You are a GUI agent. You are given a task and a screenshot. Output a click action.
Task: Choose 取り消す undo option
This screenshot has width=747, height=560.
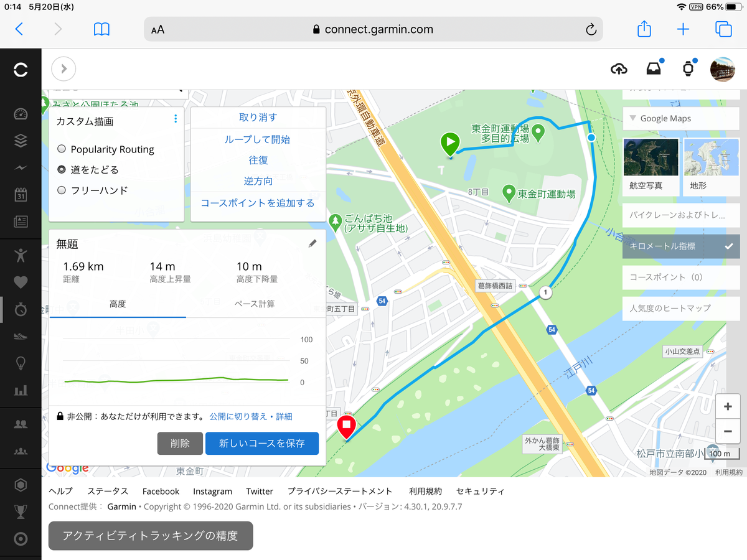[258, 118]
